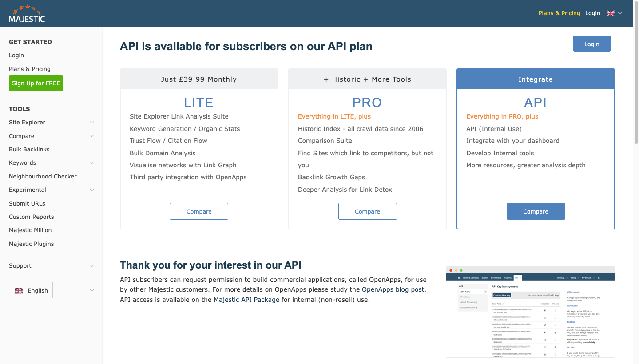
Task: Open the Keywords sidebar item
Action: pyautogui.click(x=23, y=163)
